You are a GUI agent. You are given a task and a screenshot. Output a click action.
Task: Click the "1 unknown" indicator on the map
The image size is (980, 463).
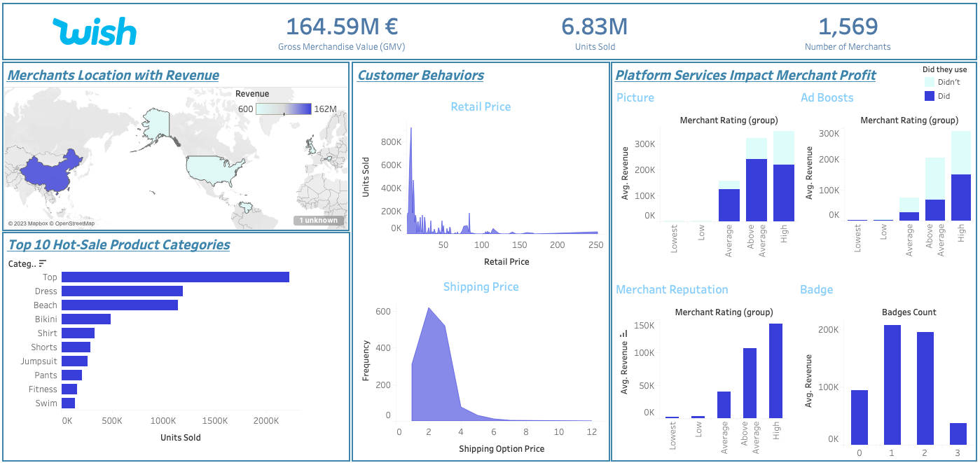click(319, 219)
